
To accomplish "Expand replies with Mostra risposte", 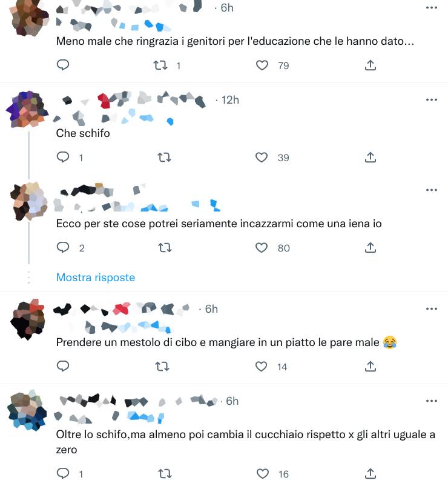I will coord(96,278).
